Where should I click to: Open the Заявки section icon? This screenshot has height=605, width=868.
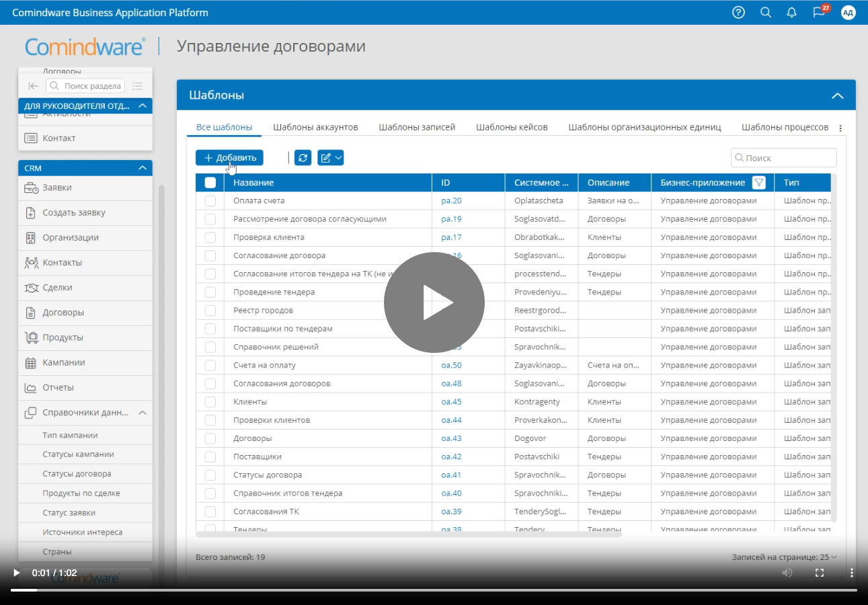click(x=31, y=188)
